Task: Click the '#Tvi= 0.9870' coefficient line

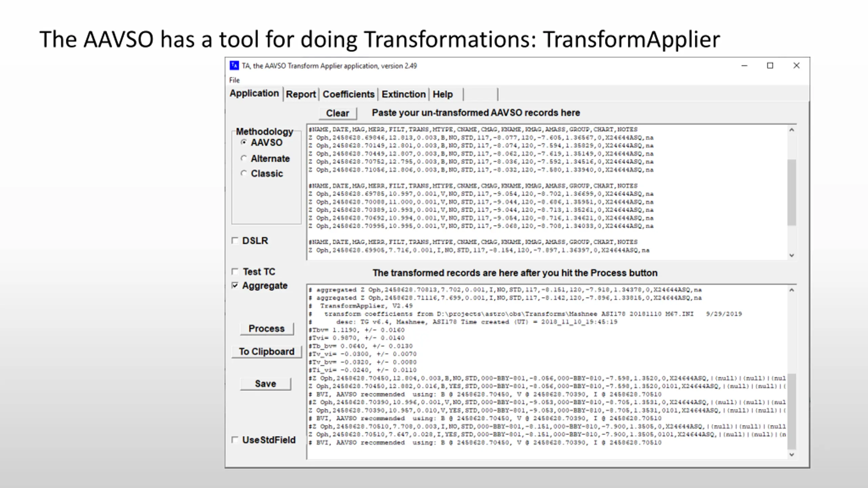Action: pos(356,338)
